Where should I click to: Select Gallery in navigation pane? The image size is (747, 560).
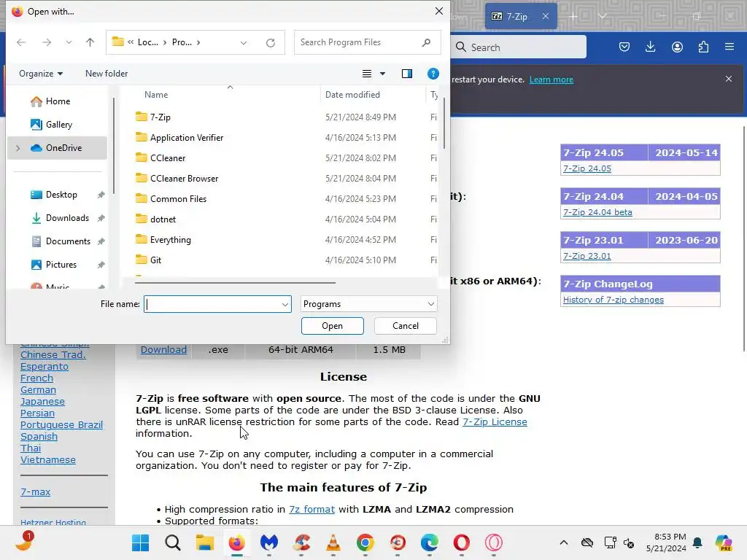point(57,124)
